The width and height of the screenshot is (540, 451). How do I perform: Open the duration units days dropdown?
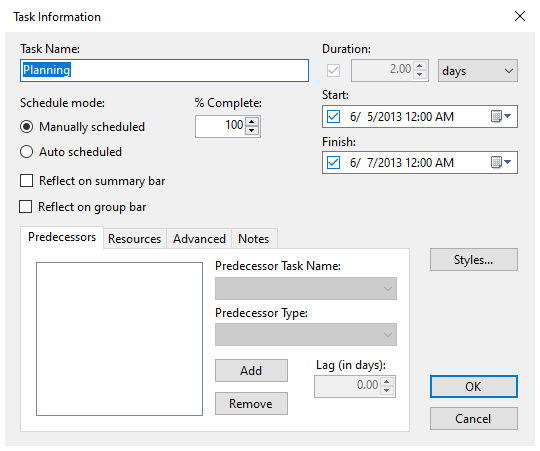point(477,71)
